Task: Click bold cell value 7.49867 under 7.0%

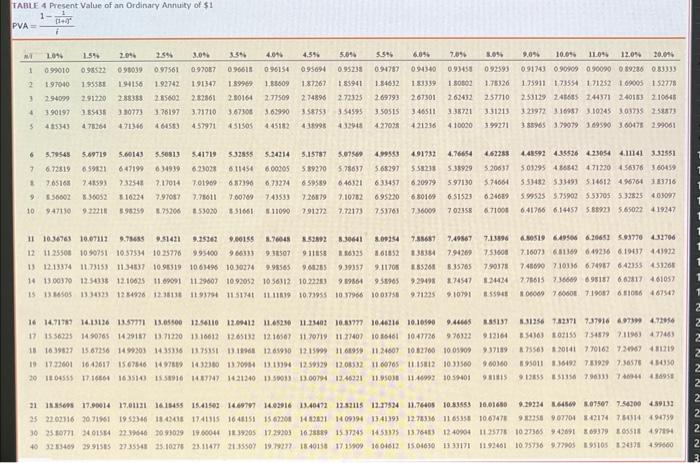Action: coord(460,238)
